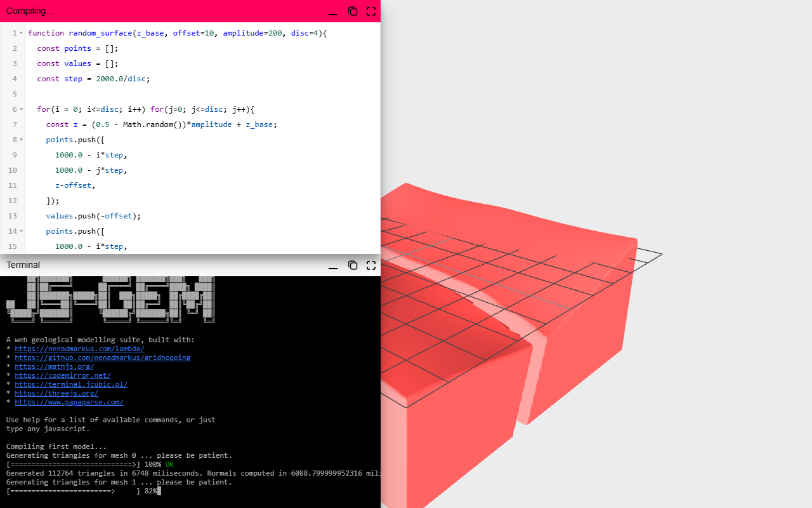This screenshot has height=508, width=812.
Task: Click the 'z-offset,' line in editor
Action: click(x=75, y=185)
